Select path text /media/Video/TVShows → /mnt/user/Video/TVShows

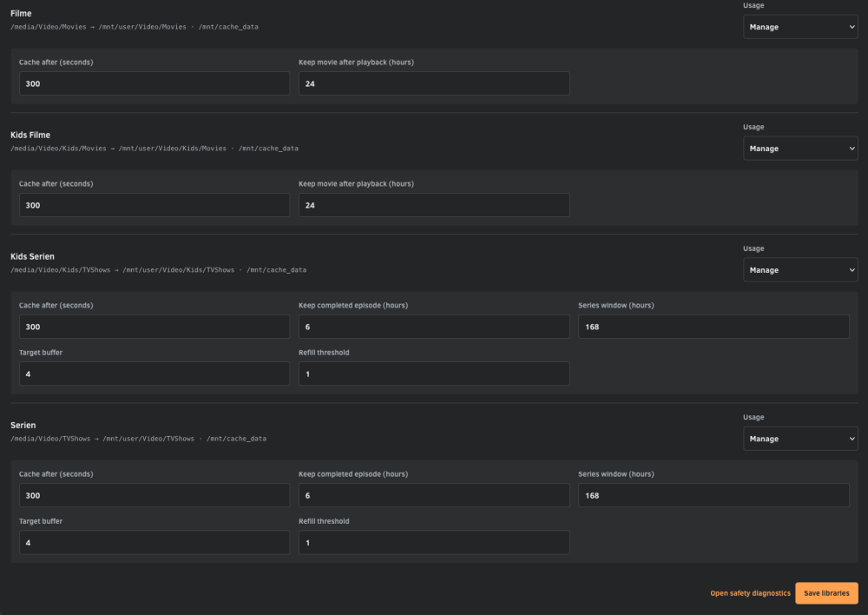coord(102,439)
